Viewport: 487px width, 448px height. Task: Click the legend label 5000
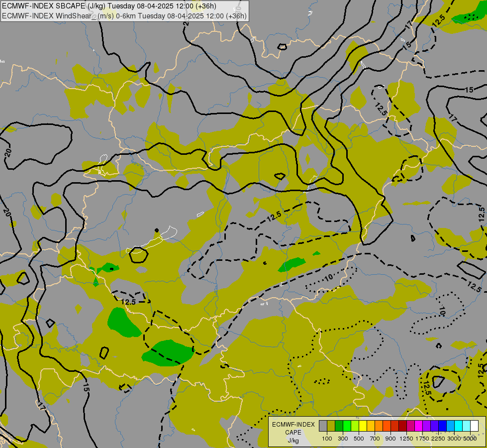click(470, 439)
